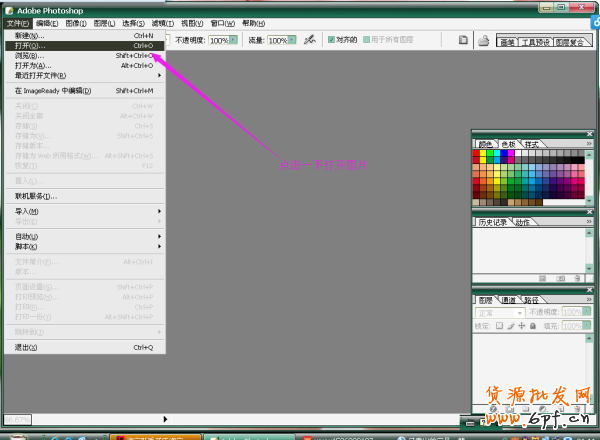600x440 pixels.
Task: Switch to the 历史记录 tab
Action: pyautogui.click(x=493, y=222)
